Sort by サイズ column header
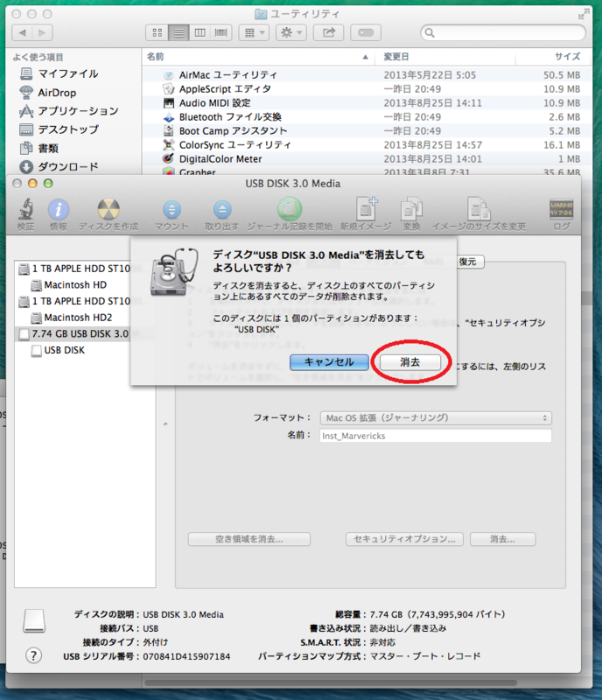Viewport: 602px width, 700px height. (554, 57)
